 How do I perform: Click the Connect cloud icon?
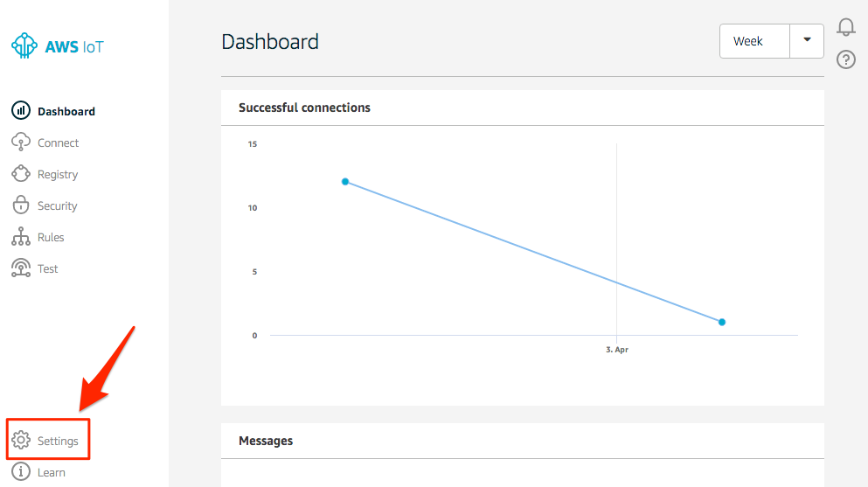click(21, 142)
